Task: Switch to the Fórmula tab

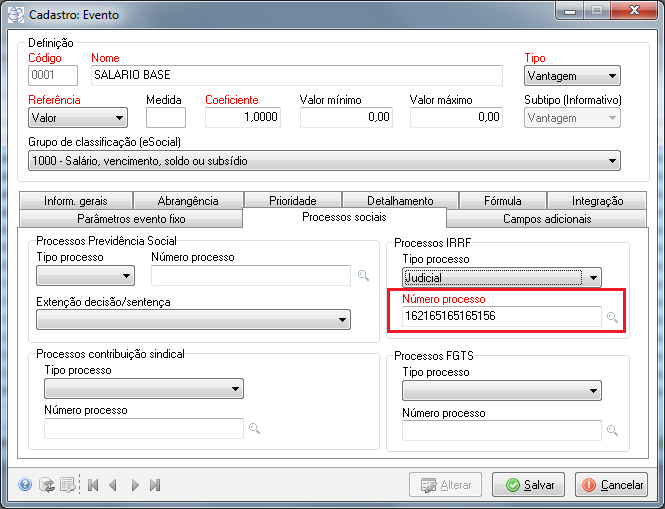Action: coord(501,201)
